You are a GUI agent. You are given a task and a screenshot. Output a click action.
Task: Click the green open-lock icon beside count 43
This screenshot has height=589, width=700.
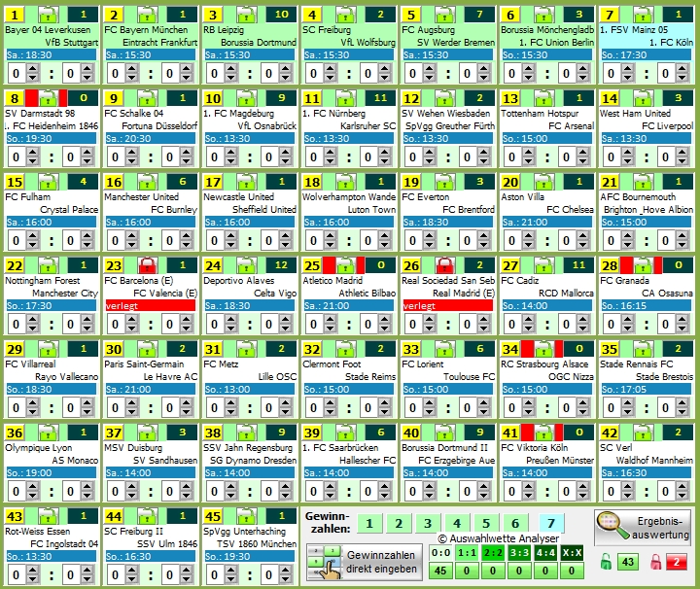tap(606, 562)
